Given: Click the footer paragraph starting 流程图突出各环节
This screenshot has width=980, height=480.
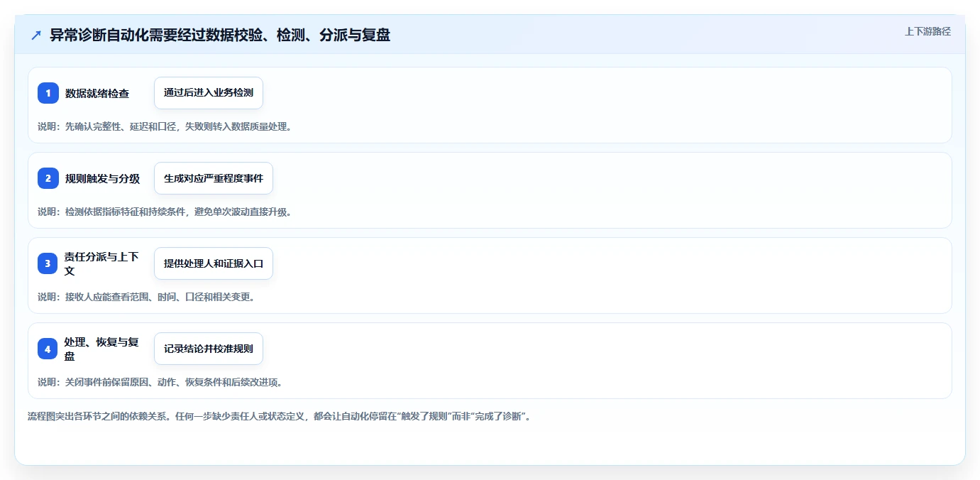Looking at the screenshot, I should (x=279, y=416).
